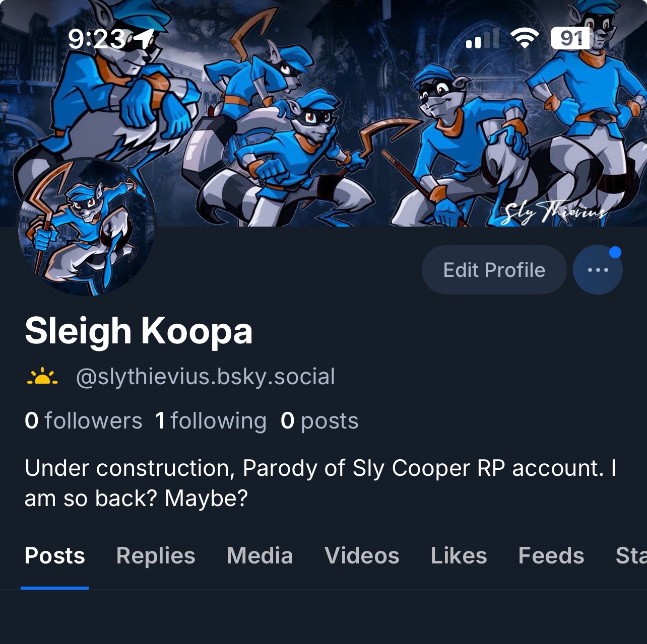Tap the battery 91 indicator
Screen dimensions: 647x644
coord(570,38)
